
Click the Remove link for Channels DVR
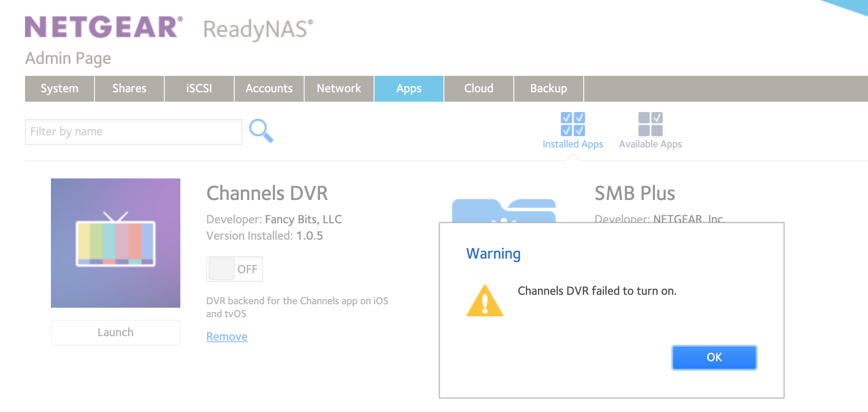tap(227, 337)
